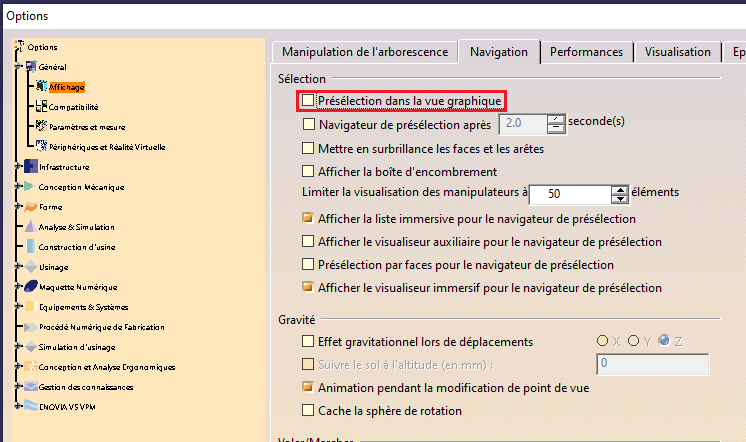
Task: Open the Visualisation tab
Action: coord(677,52)
